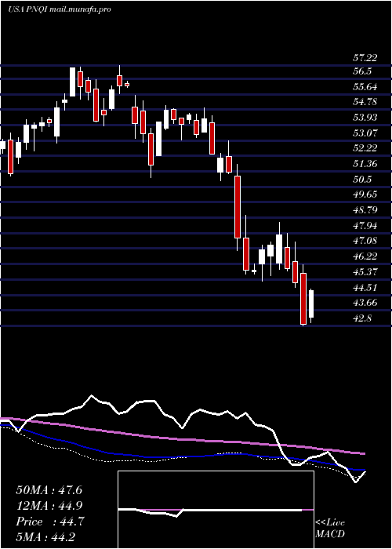Click the 51.36 price axis label

[365, 163]
